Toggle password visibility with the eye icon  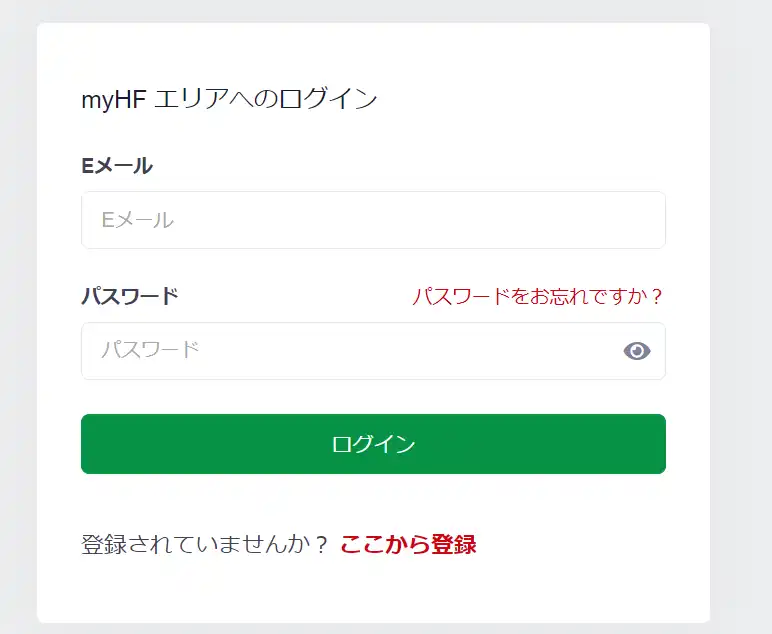pyautogui.click(x=637, y=351)
